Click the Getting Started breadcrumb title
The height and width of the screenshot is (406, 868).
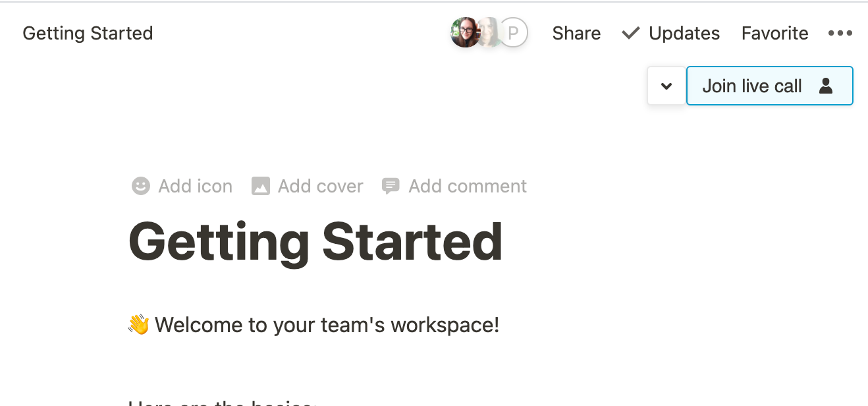click(x=88, y=33)
